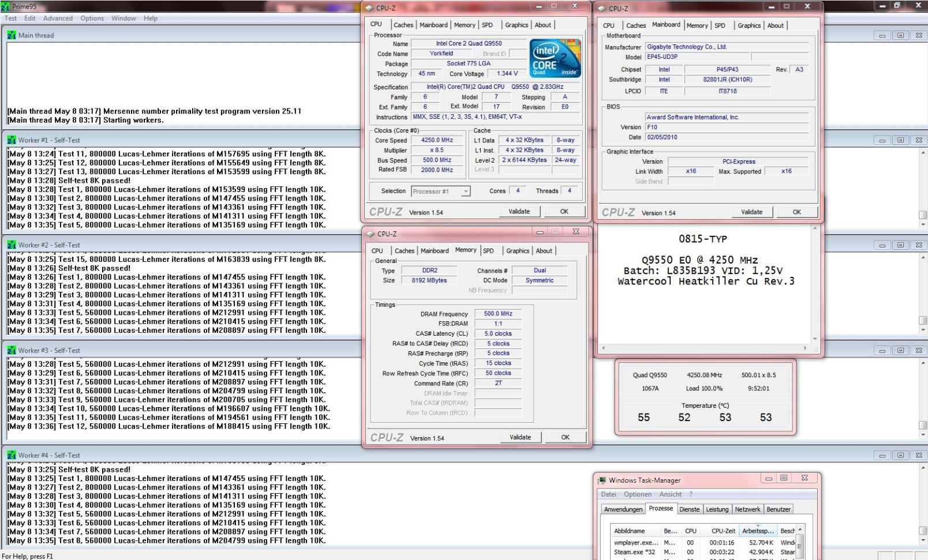Image resolution: width=928 pixels, height=560 pixels.
Task: Click the CPU-Z icon in the Mainboard window titlebar
Action: 601,8
